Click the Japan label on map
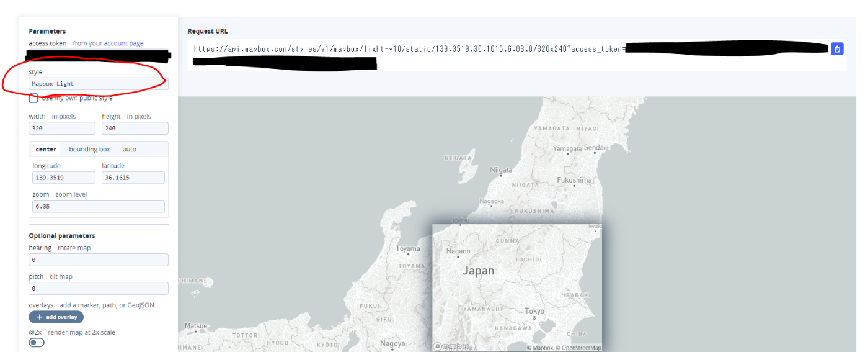Screen dimensions: 868x352 [479, 271]
